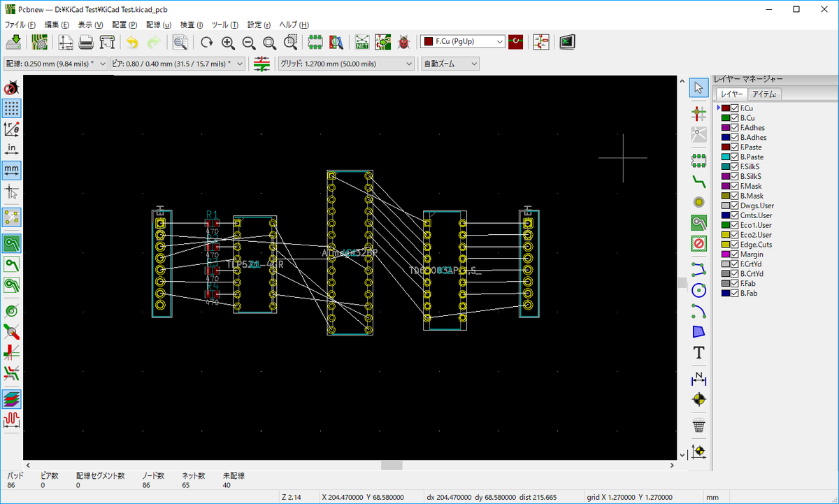
Task: Toggle polar coordinates display
Action: tap(12, 129)
